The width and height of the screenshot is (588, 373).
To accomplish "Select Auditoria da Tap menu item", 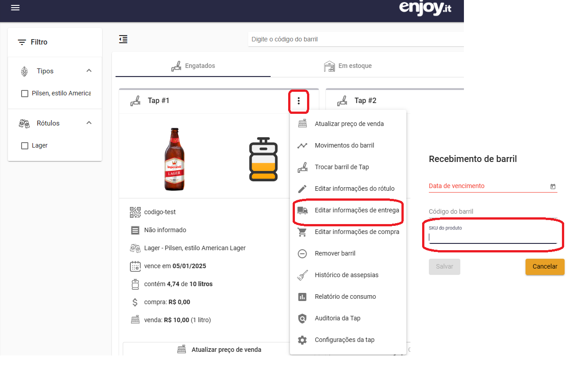I will (x=348, y=318).
